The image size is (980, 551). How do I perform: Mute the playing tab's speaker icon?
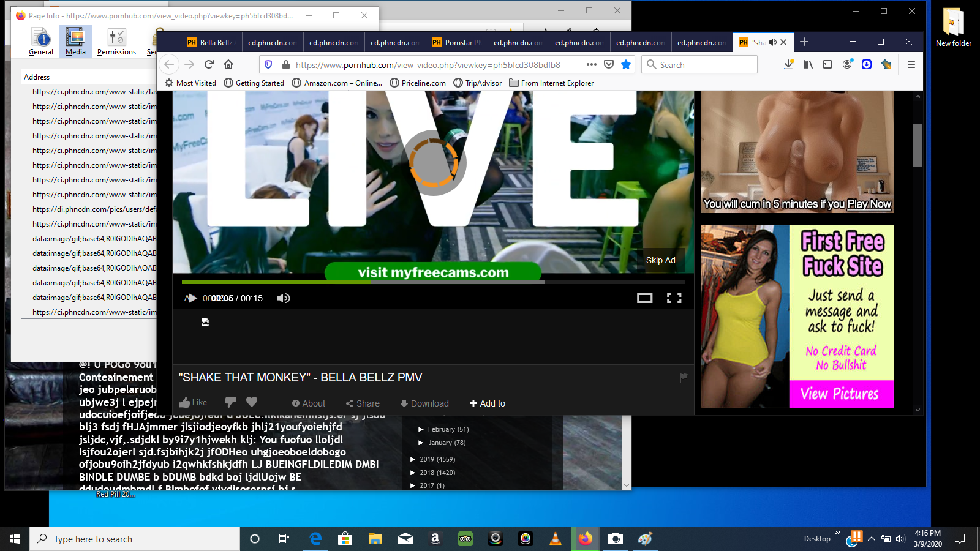[772, 42]
